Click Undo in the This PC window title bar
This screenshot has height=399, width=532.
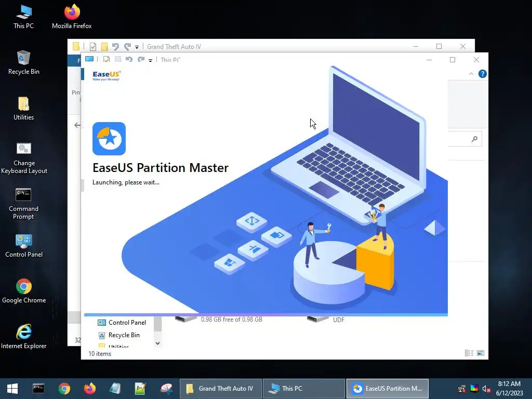[x=129, y=59]
